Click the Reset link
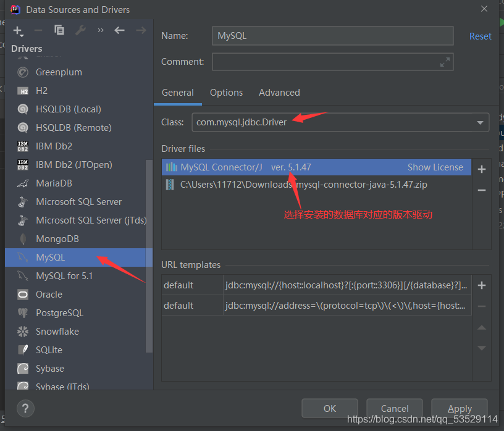The height and width of the screenshot is (431, 504). point(480,36)
